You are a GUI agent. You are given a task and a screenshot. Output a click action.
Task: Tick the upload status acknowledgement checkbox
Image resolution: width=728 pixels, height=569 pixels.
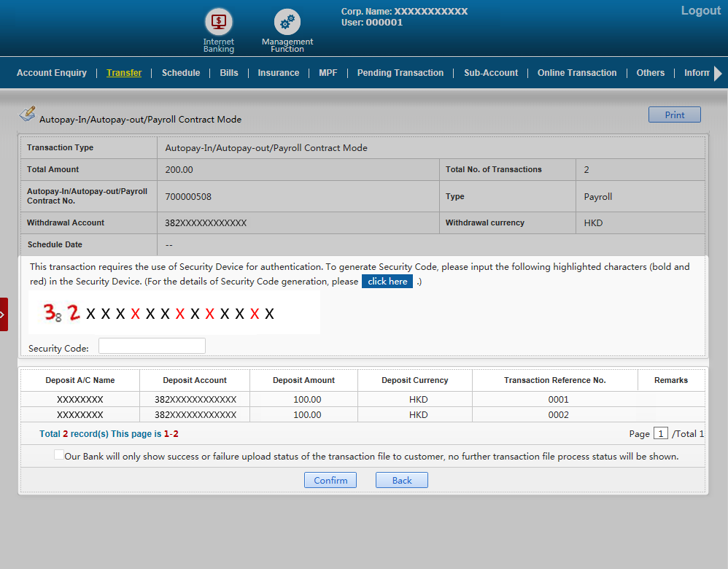click(x=59, y=455)
